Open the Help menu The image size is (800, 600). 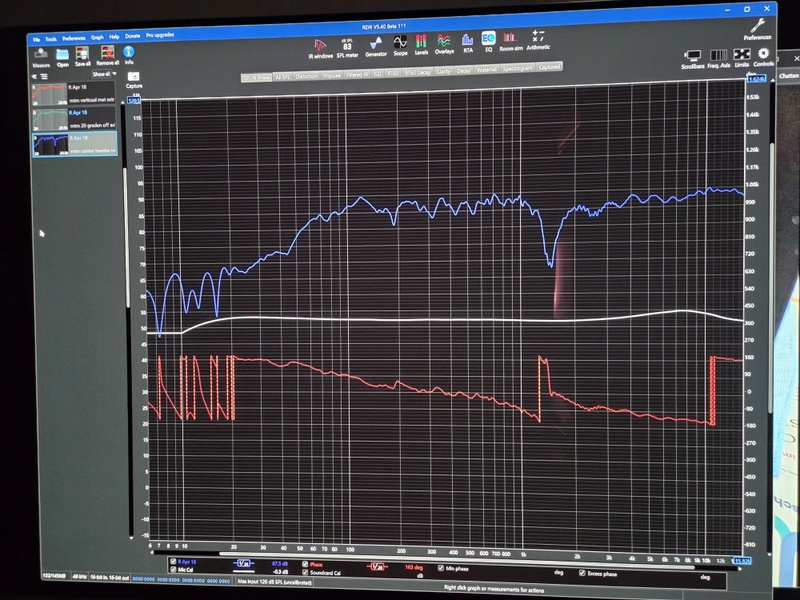coord(114,37)
